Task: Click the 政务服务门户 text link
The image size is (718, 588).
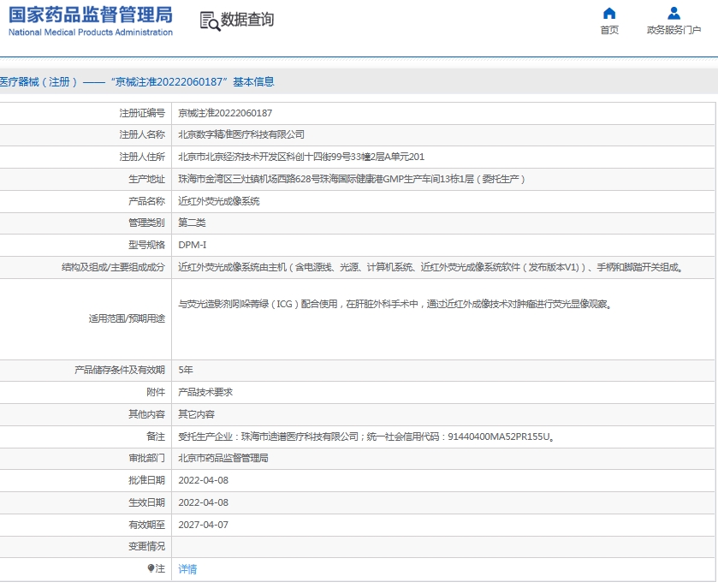Action: [673, 30]
